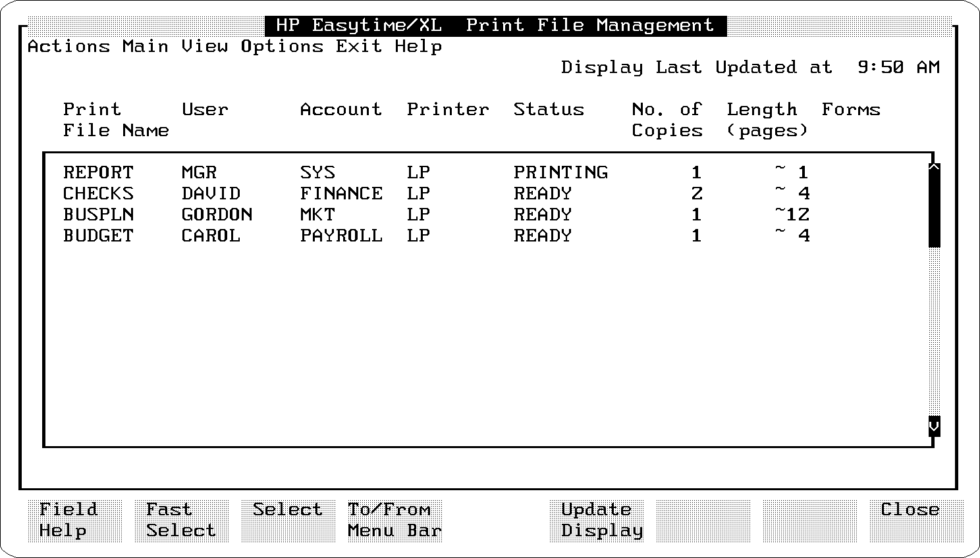
Task: Select the BUDGET print file row
Action: pos(99,236)
